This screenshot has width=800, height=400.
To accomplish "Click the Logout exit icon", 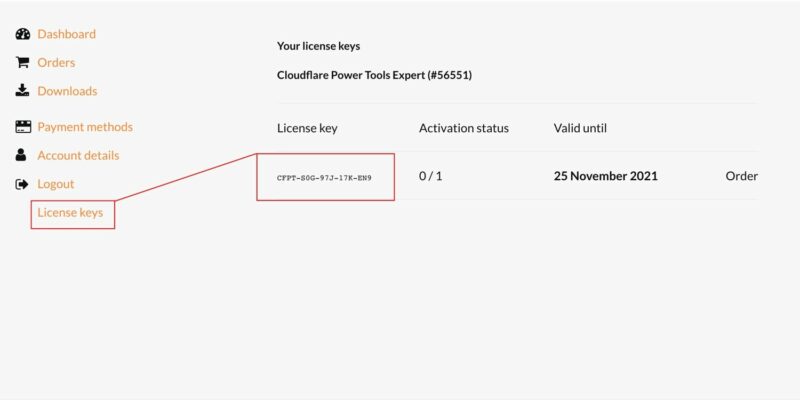I will click(22, 184).
